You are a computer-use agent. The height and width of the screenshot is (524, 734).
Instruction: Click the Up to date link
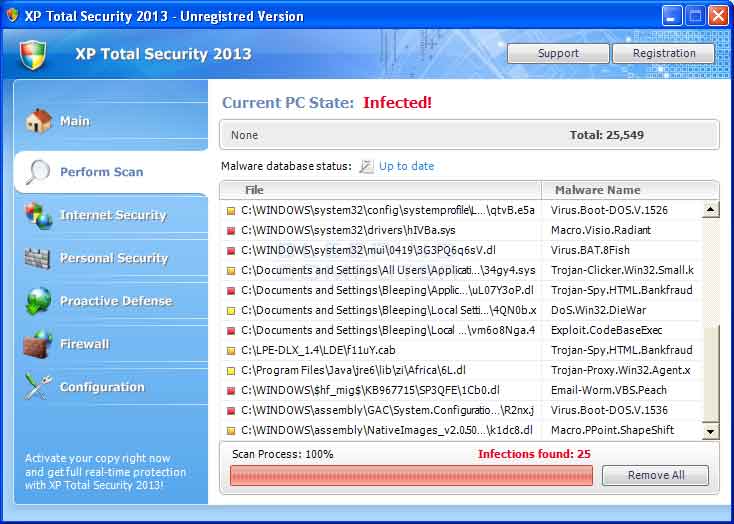pyautogui.click(x=406, y=166)
